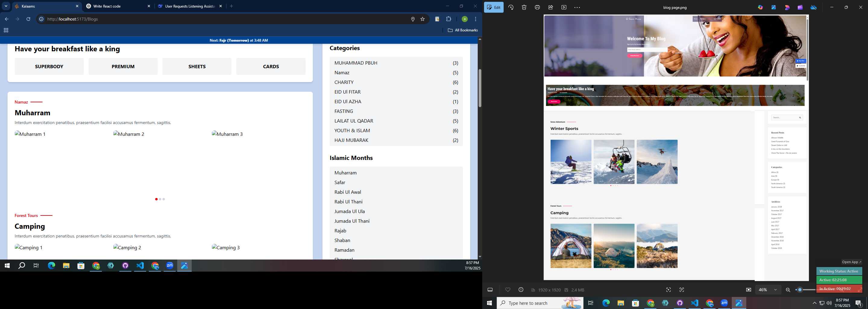The image size is (868, 309).
Task: Open VS Code from right taskbar
Action: (695, 303)
